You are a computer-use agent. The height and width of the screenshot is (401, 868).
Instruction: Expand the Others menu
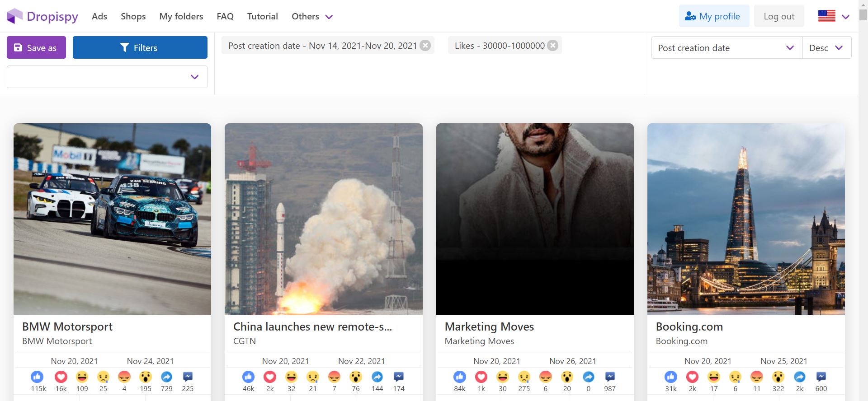tap(312, 16)
